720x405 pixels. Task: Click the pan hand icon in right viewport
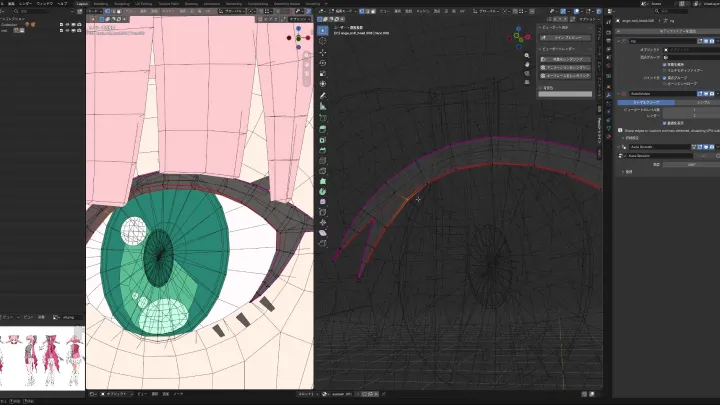[x=527, y=64]
